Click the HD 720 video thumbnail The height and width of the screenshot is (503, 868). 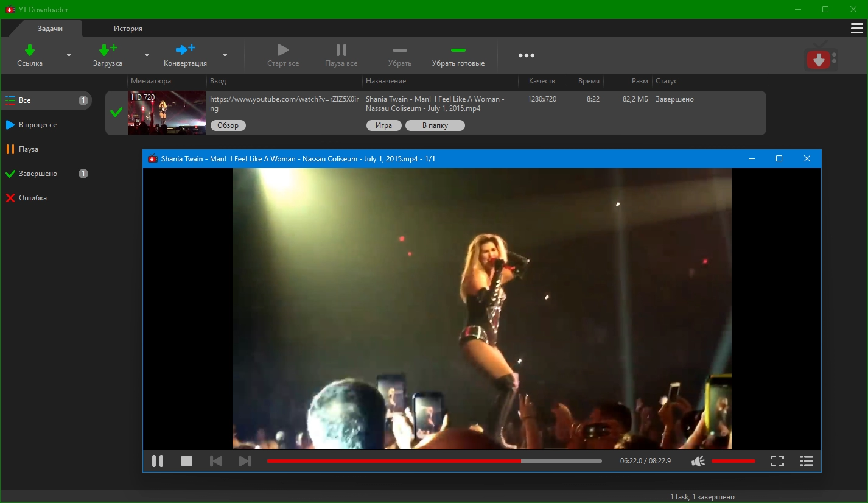(x=167, y=113)
